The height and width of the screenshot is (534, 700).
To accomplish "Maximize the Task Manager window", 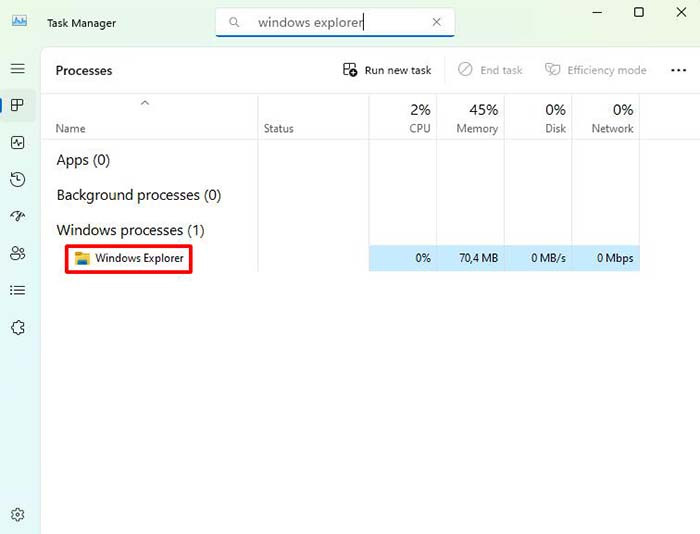I will coord(639,13).
